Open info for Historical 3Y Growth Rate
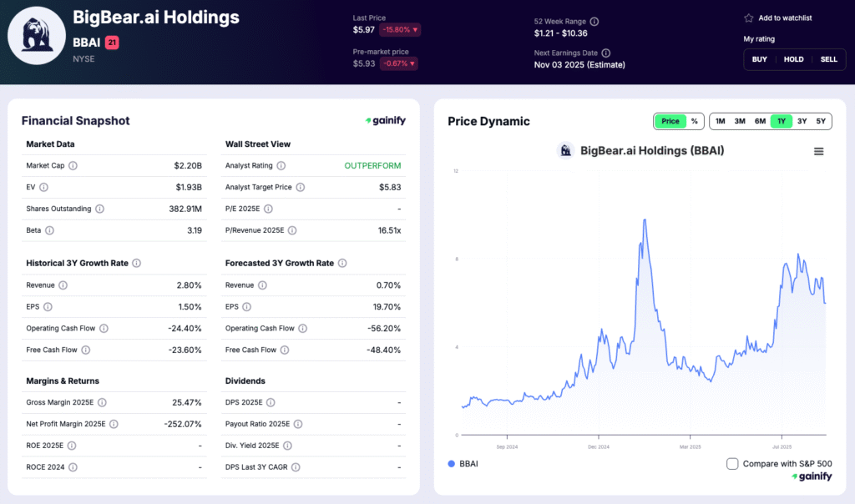855x504 pixels. [137, 263]
